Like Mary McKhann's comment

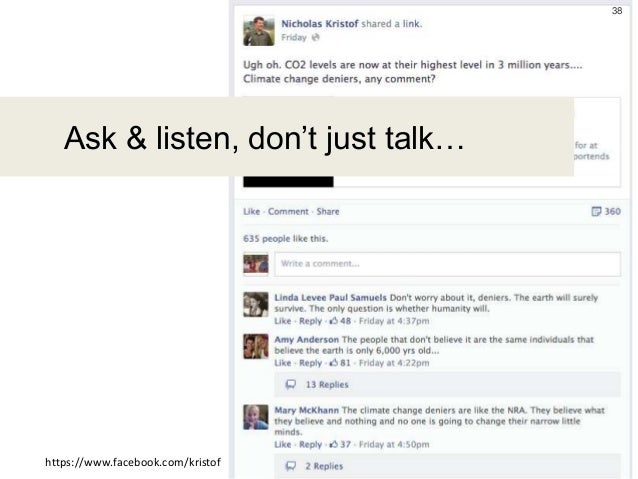point(283,444)
